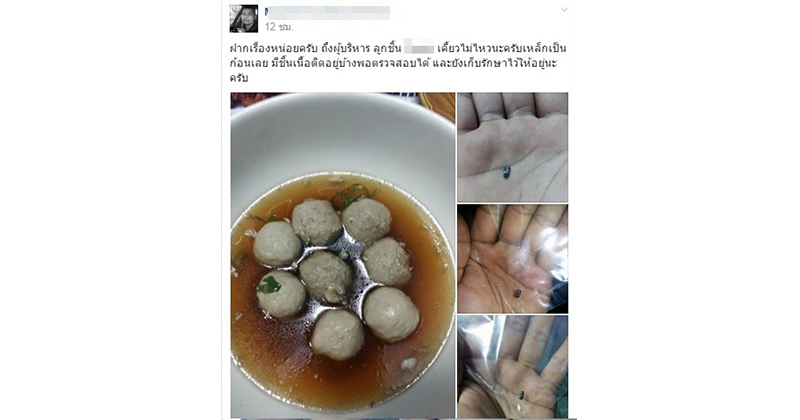Click the blurred brand name in post text
Image resolution: width=800 pixels, height=420 pixels.
[x=419, y=48]
